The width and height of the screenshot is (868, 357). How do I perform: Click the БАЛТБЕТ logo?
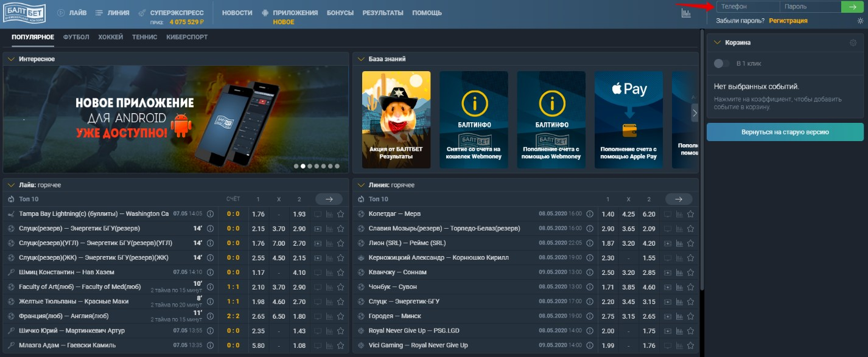point(25,13)
